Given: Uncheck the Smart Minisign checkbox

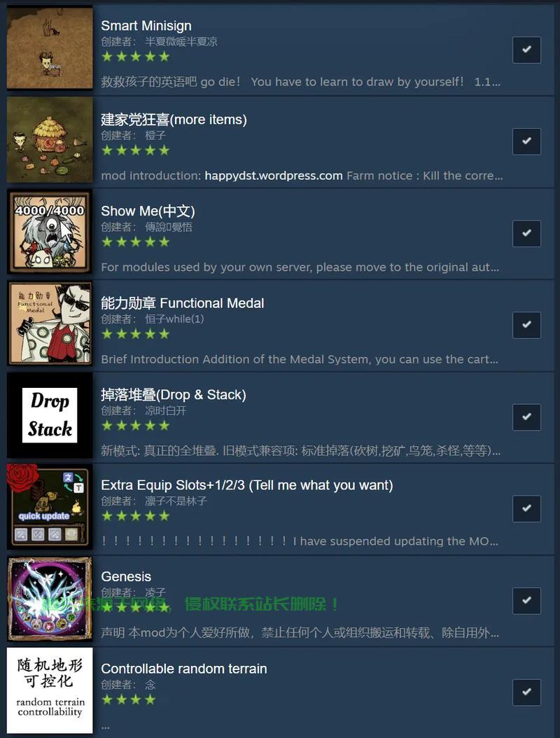Looking at the screenshot, I should (x=526, y=50).
